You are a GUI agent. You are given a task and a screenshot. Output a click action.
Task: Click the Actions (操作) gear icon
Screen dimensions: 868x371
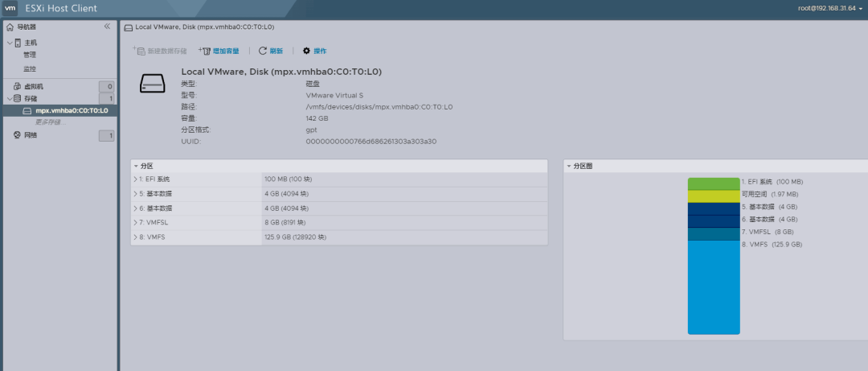tap(306, 51)
